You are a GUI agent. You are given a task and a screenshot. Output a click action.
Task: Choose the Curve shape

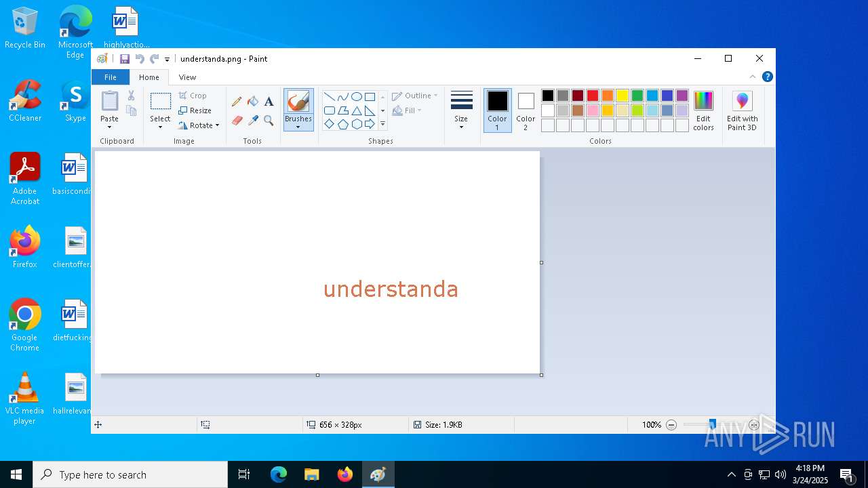pos(342,96)
